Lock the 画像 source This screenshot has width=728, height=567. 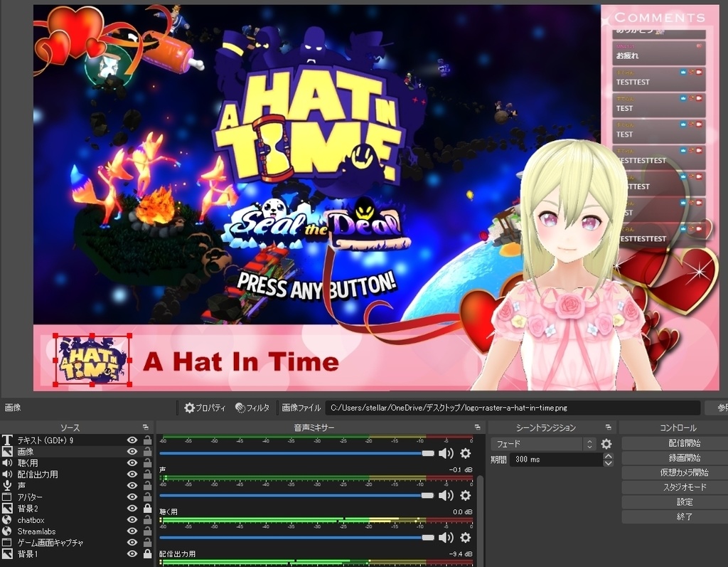pyautogui.click(x=147, y=451)
